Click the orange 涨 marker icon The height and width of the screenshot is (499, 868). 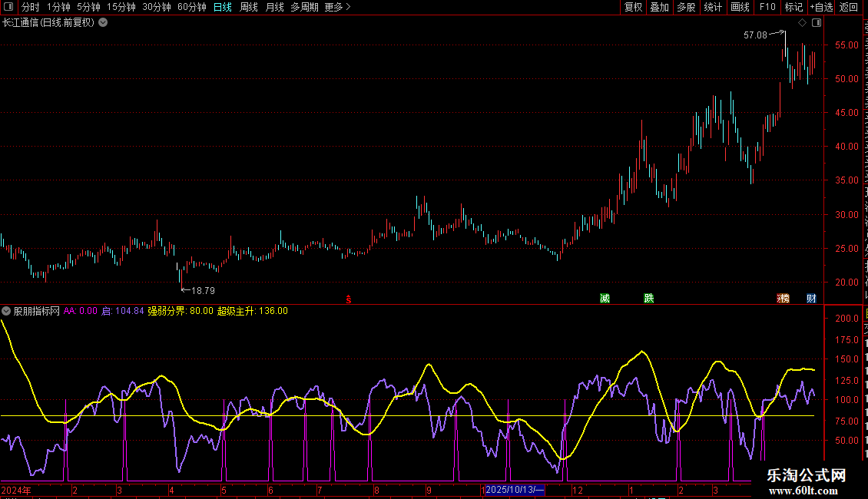[784, 299]
